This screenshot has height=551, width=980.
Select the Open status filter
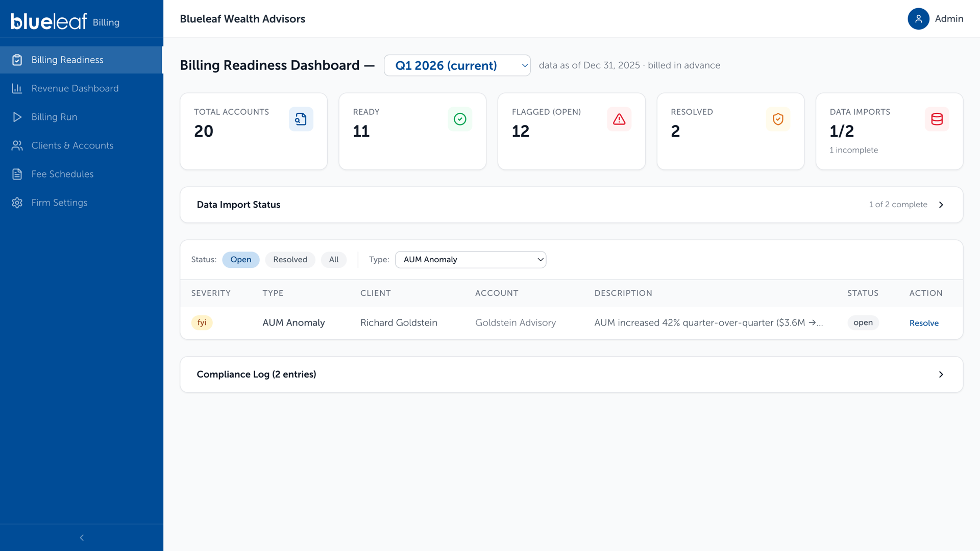click(240, 260)
